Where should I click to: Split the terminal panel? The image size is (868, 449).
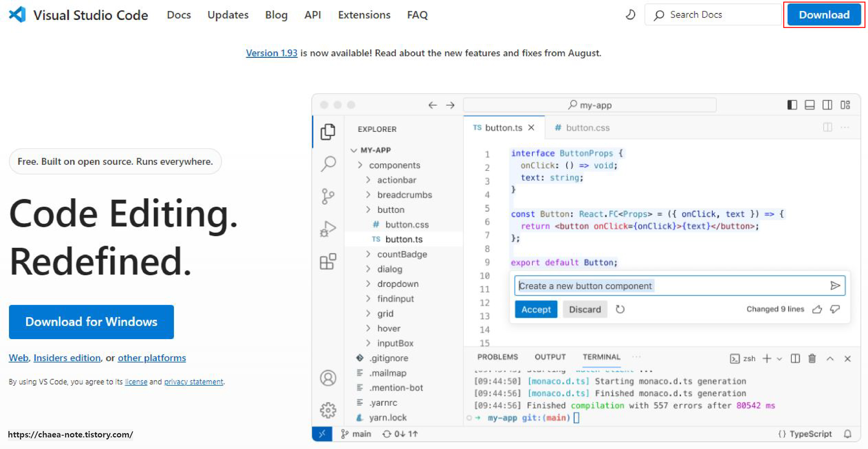click(x=795, y=359)
